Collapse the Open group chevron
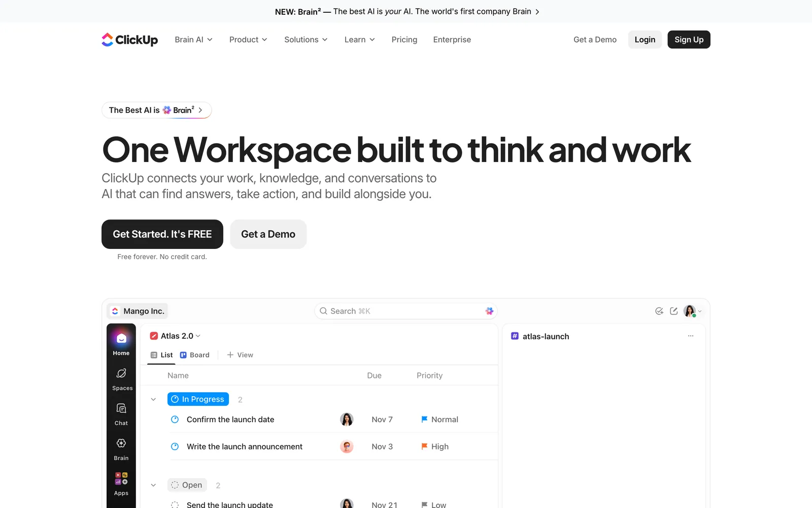The width and height of the screenshot is (812, 508). (x=153, y=485)
